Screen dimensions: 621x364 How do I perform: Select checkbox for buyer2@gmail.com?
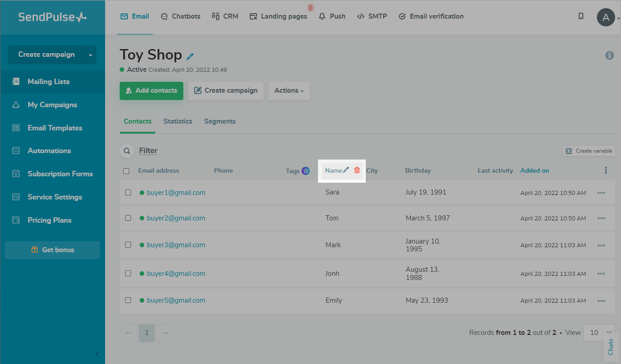click(x=128, y=218)
